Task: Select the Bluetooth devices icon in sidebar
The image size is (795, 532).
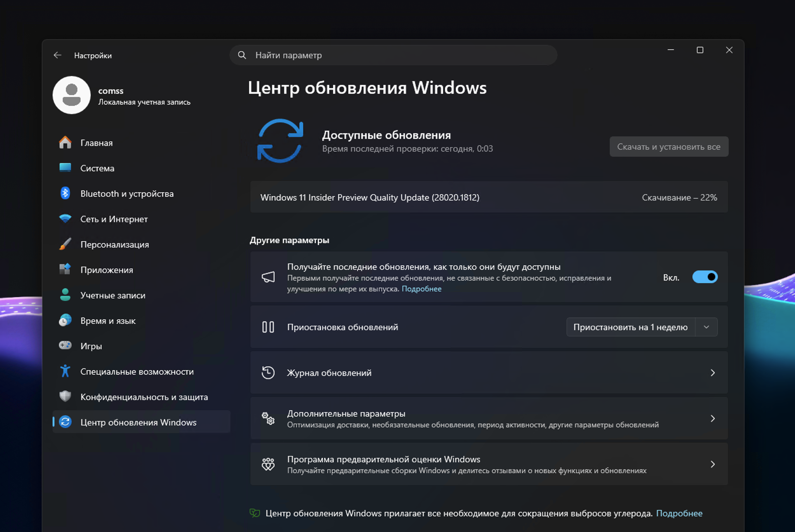Action: coord(66,194)
